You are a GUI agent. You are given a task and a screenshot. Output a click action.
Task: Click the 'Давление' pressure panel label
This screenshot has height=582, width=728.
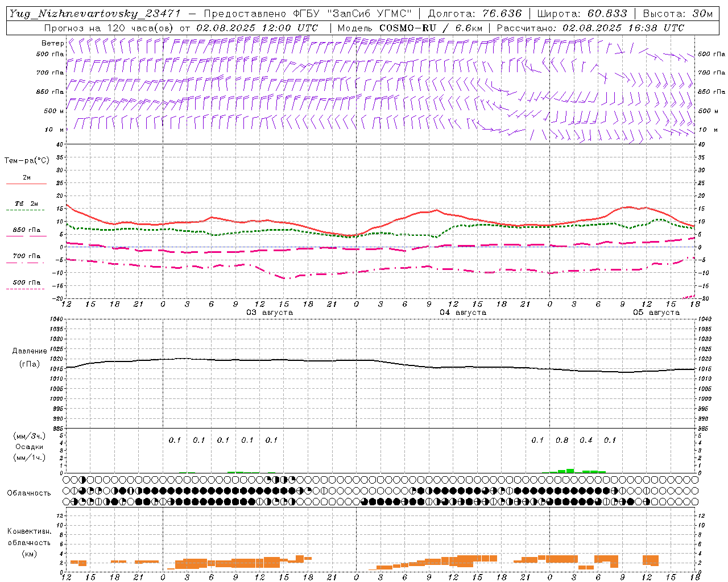[x=30, y=351]
